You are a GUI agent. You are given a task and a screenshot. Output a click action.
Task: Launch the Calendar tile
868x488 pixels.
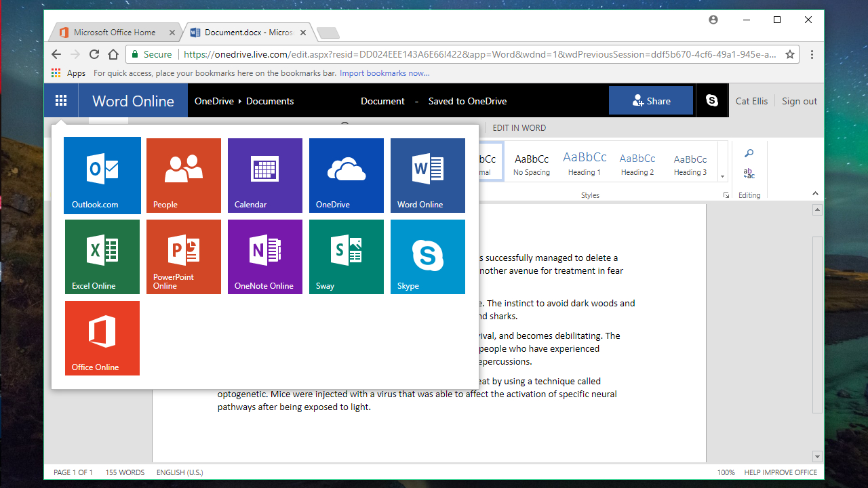click(265, 176)
